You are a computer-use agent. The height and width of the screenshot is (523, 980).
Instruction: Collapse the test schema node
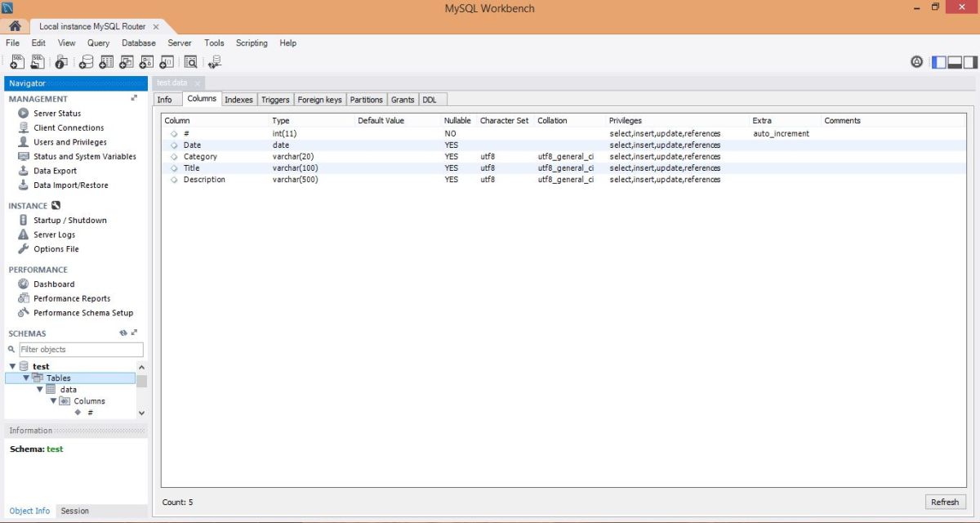[13, 367]
